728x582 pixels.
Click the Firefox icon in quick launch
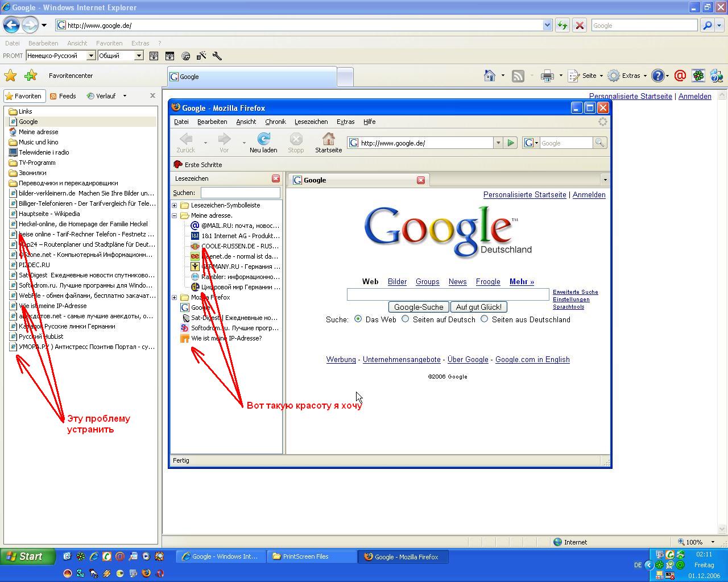146,573
